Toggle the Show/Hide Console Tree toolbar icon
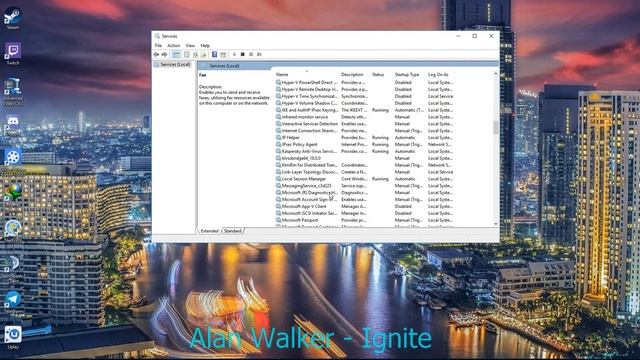 pyautogui.click(x=176, y=54)
